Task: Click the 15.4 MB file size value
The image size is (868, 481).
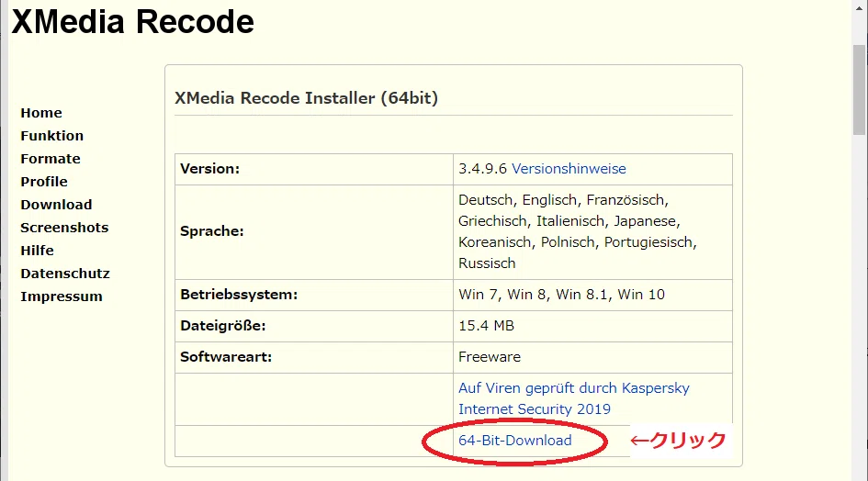Action: click(x=486, y=326)
